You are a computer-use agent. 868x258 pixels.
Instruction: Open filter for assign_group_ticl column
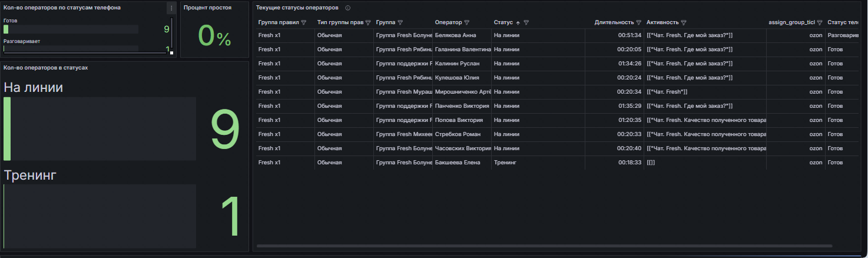pyautogui.click(x=819, y=22)
